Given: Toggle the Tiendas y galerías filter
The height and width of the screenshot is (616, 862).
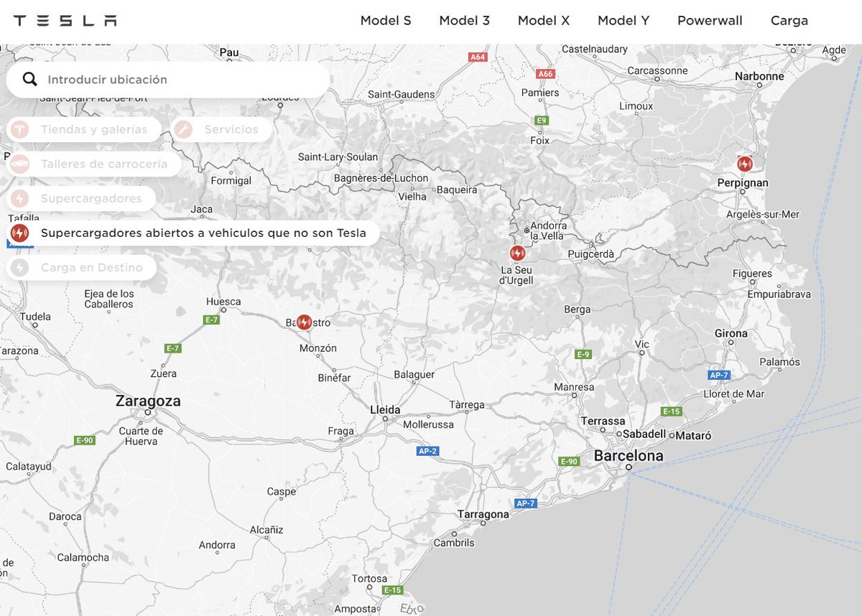Looking at the screenshot, I should [85, 129].
